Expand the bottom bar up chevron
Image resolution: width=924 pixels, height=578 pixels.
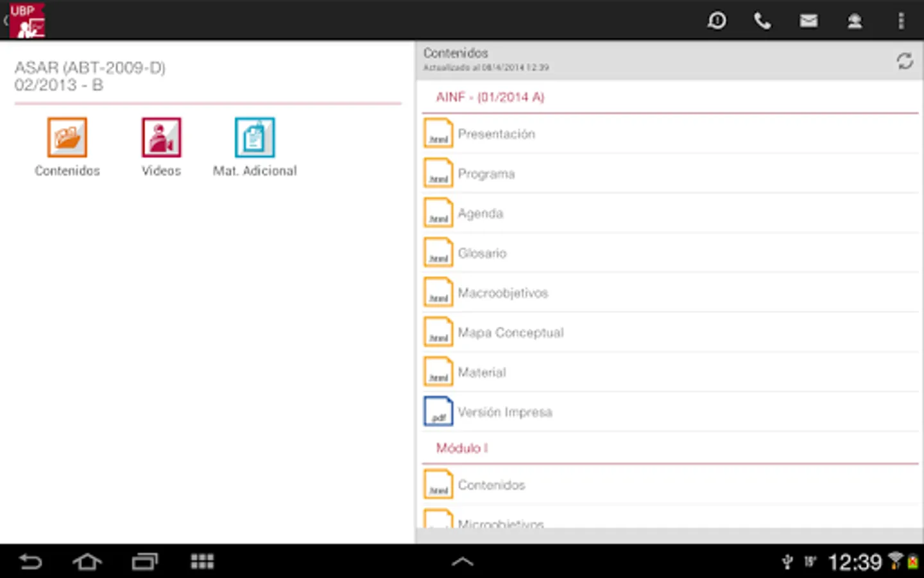pyautogui.click(x=462, y=562)
